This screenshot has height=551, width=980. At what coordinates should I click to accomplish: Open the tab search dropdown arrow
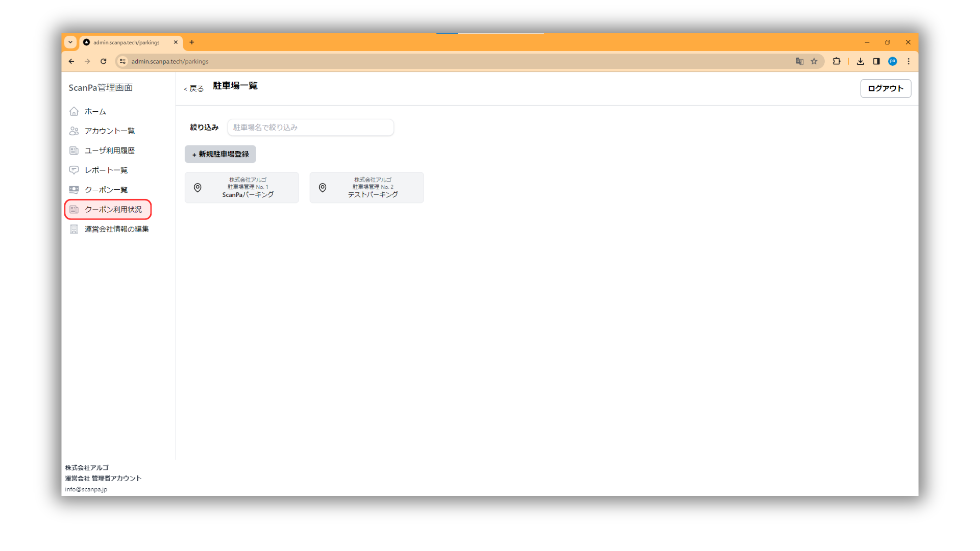(x=70, y=42)
